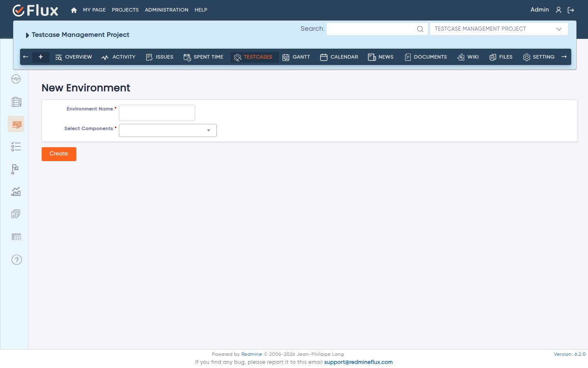The width and height of the screenshot is (588, 368).
Task: Select the activity pulse icon in sidebar
Action: 16,79
